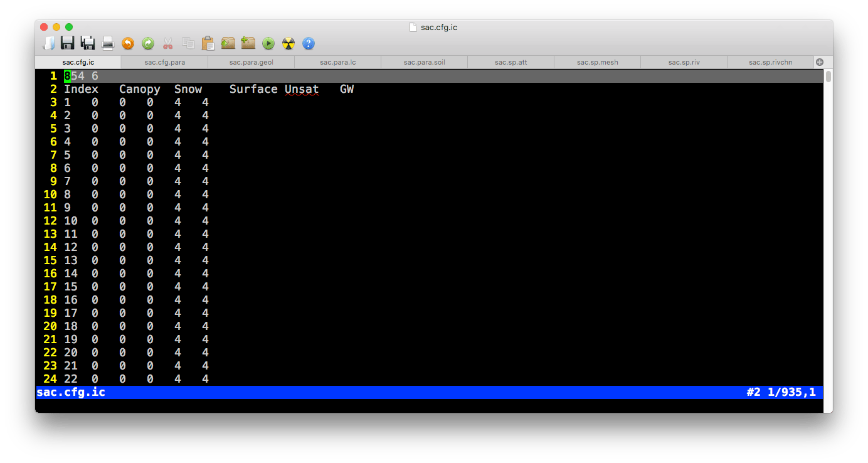Go to the sac.para.soil tab
The width and height of the screenshot is (868, 463).
(424, 62)
